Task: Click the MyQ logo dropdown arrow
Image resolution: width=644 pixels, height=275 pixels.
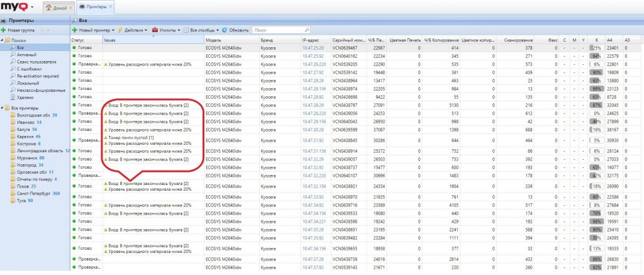Action: tap(32, 8)
